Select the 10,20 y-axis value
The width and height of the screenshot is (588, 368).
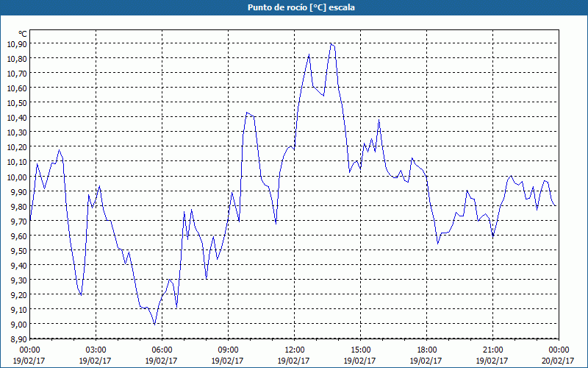[x=17, y=147]
